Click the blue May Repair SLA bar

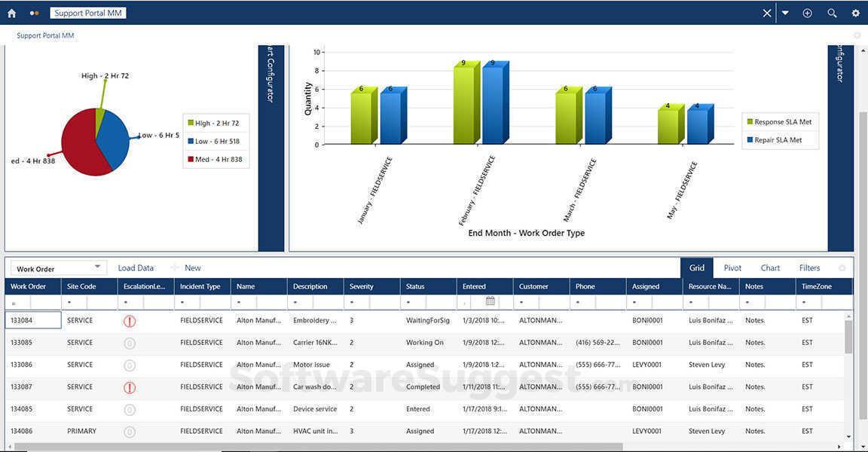tap(698, 124)
